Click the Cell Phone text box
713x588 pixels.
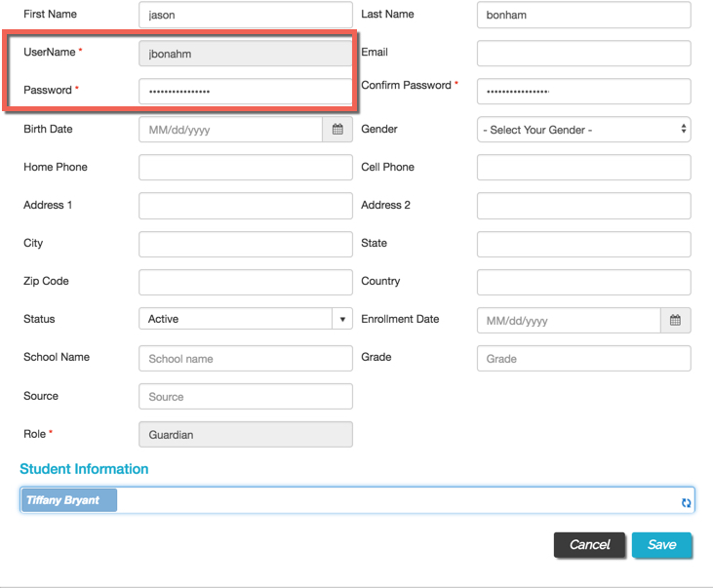[x=584, y=168]
